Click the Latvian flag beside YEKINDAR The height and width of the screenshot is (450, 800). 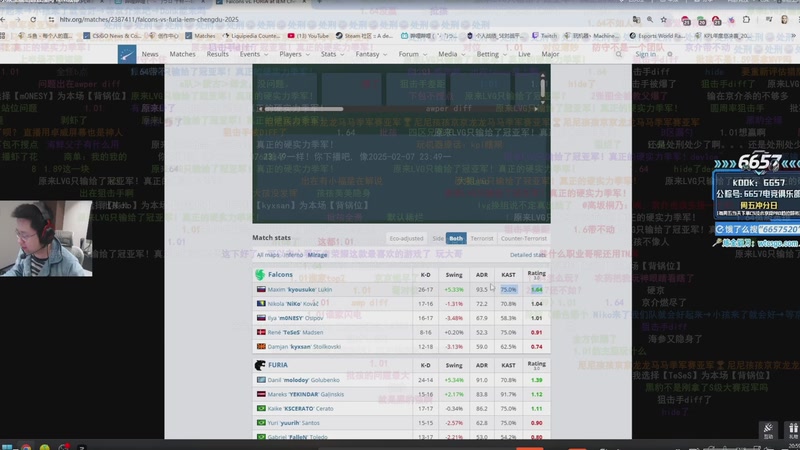(x=261, y=394)
